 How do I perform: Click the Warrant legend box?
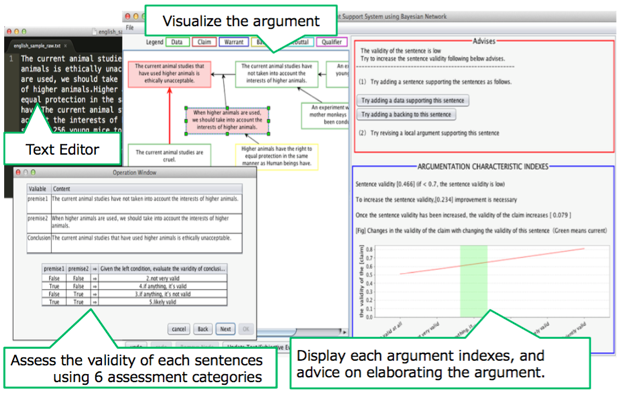click(234, 42)
